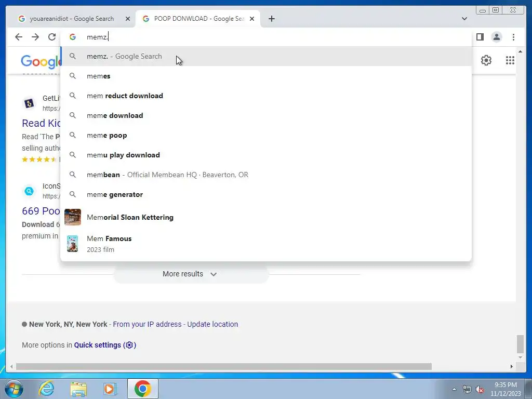532x399 pixels.
Task: Open the 'Read Kic...' search result title
Action: coord(41,123)
